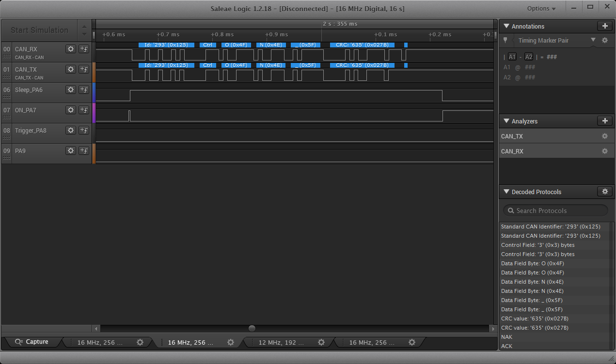Set trigger edge for PA9 channel
This screenshot has height=364, width=616.
pyautogui.click(x=84, y=151)
